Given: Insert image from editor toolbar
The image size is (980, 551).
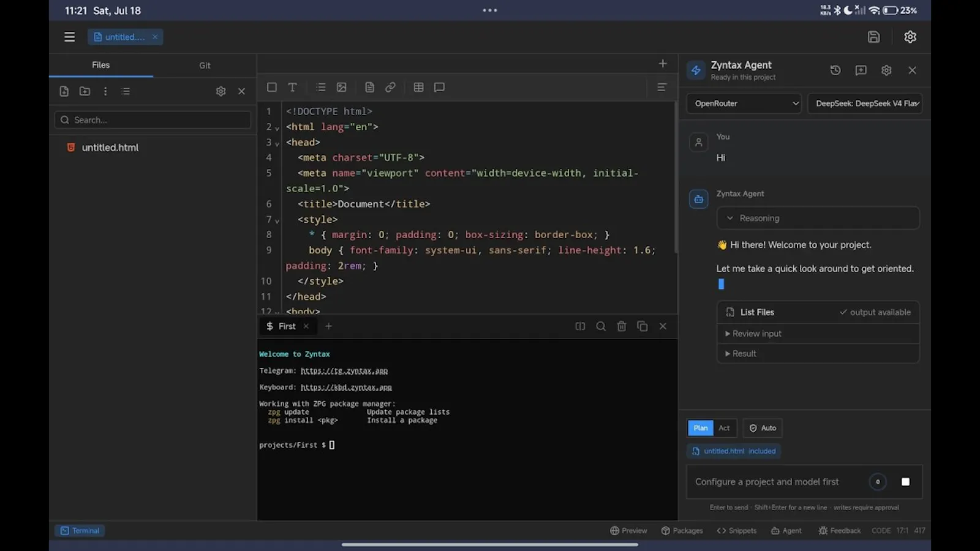Looking at the screenshot, I should [342, 88].
